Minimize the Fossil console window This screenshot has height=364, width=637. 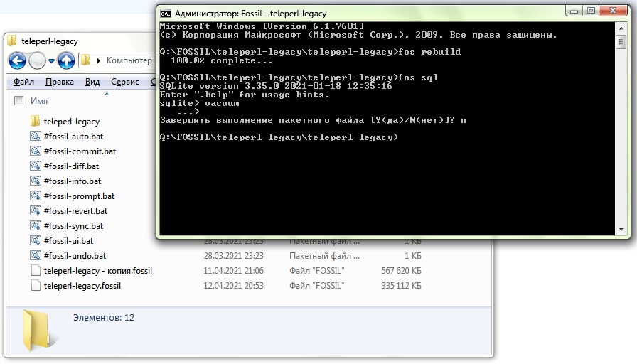point(574,11)
